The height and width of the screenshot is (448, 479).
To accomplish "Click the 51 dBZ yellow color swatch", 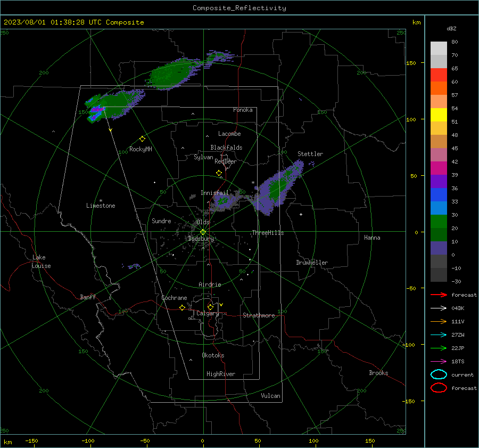I will coord(439,115).
